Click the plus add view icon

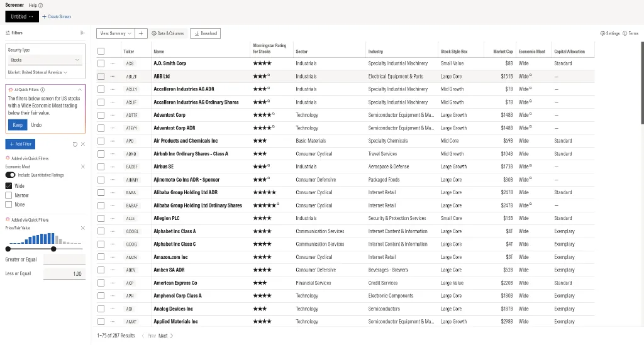[x=141, y=34]
